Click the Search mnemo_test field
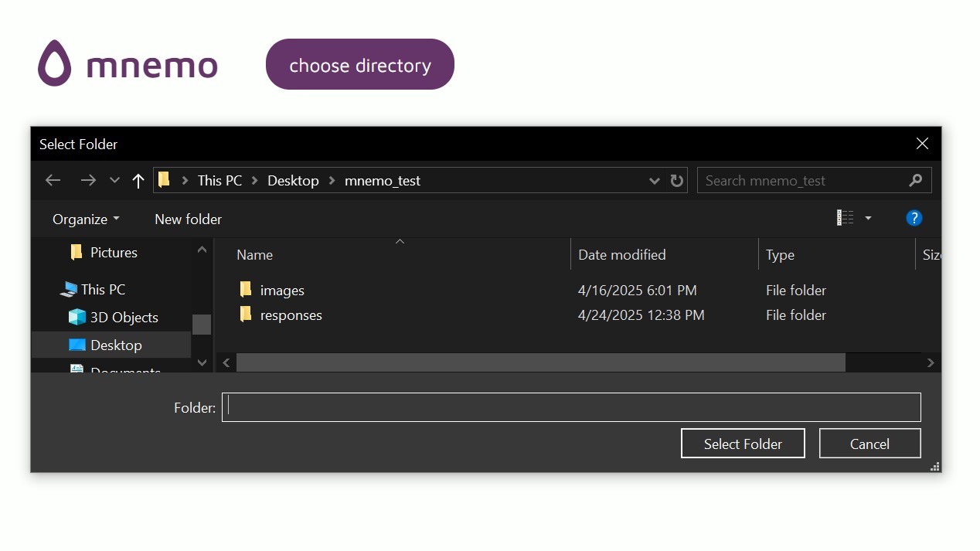Viewport: 980px width, 551px height. click(x=804, y=181)
